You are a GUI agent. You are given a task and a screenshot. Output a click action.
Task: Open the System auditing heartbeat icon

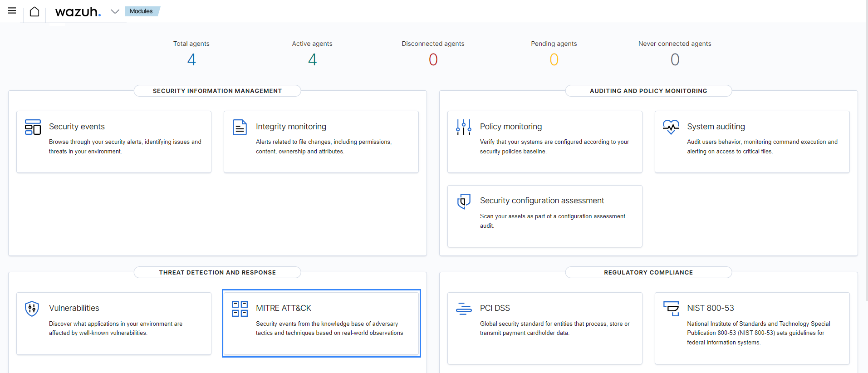(671, 127)
